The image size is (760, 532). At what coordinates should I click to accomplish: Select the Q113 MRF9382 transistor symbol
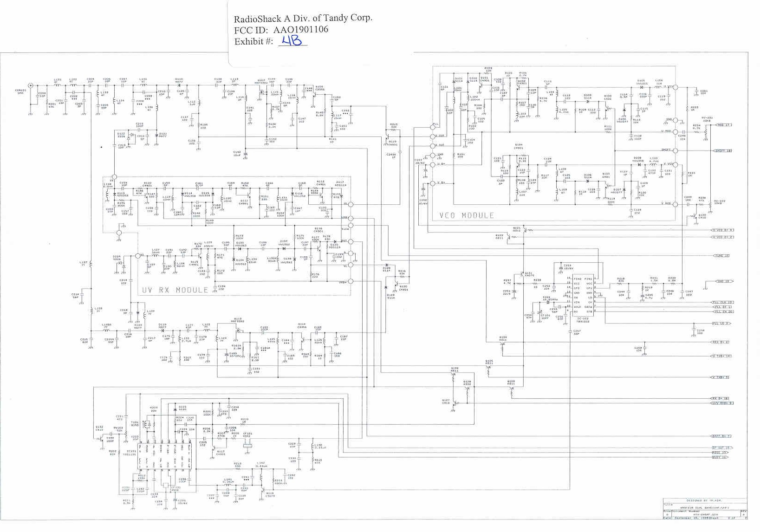click(239, 330)
